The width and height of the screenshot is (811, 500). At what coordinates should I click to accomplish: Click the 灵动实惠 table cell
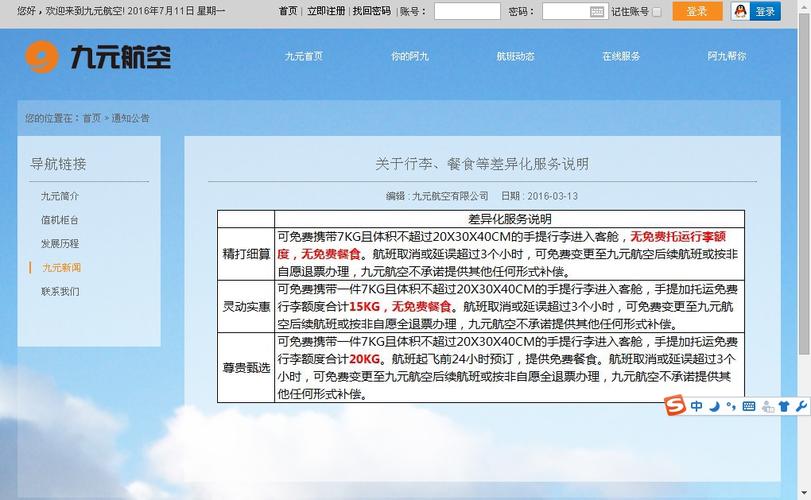click(x=246, y=307)
